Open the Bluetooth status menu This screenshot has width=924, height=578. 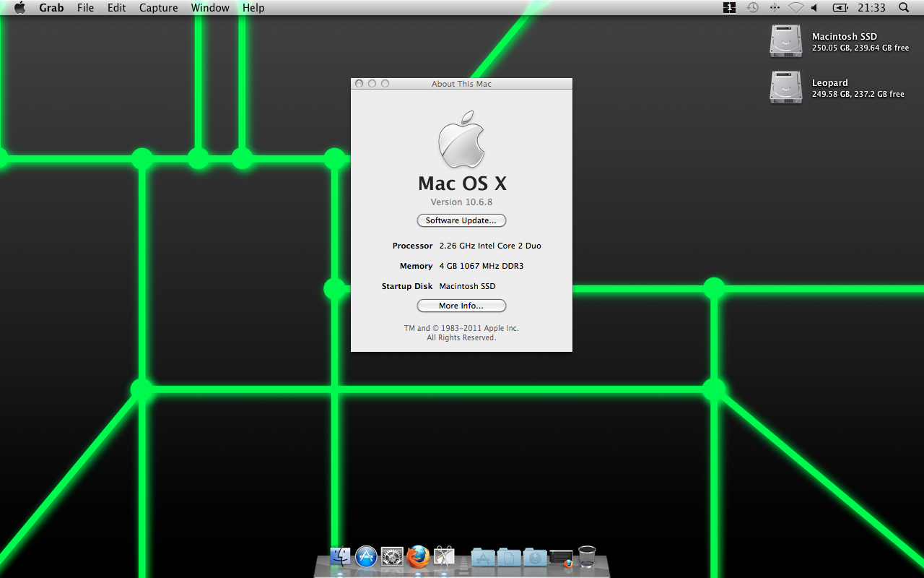tap(775, 8)
